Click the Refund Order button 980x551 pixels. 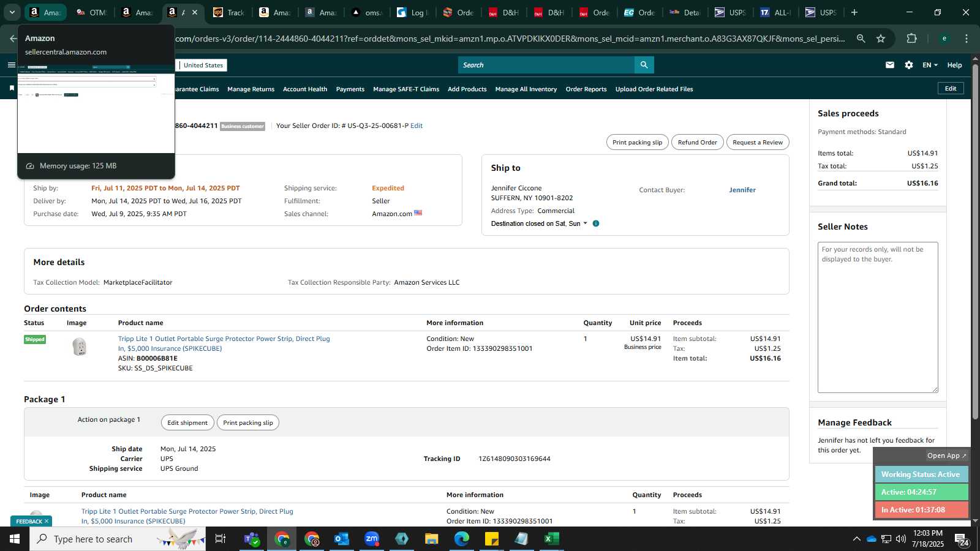[x=697, y=142]
